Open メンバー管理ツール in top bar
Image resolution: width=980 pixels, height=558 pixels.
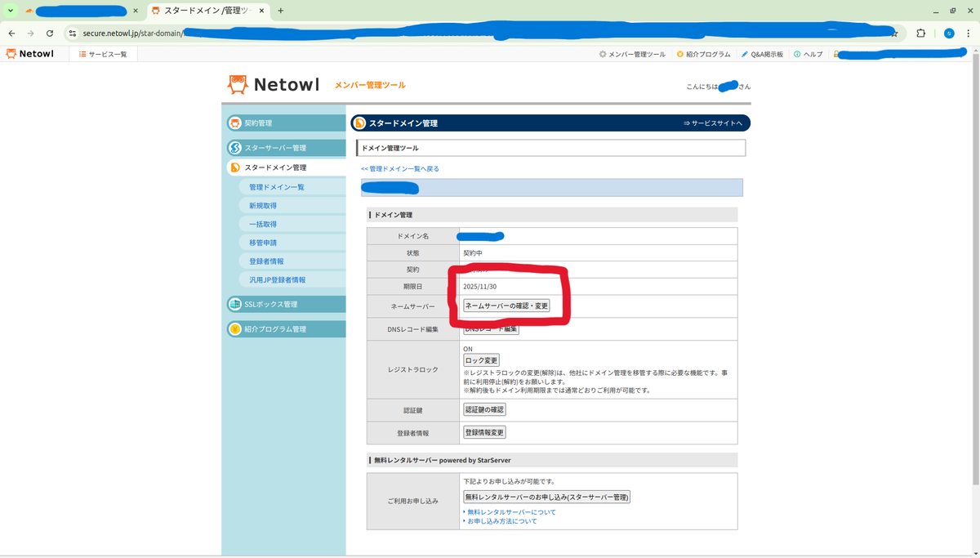point(632,54)
